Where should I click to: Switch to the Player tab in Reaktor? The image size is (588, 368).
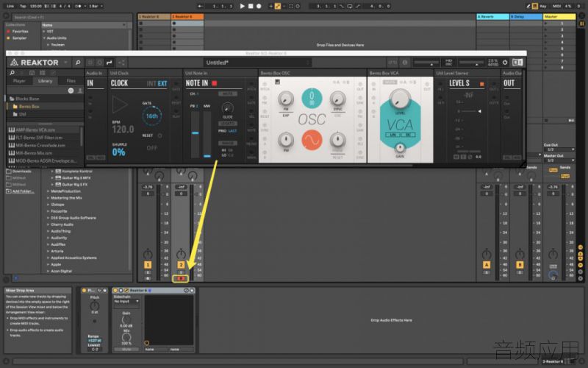pos(19,81)
